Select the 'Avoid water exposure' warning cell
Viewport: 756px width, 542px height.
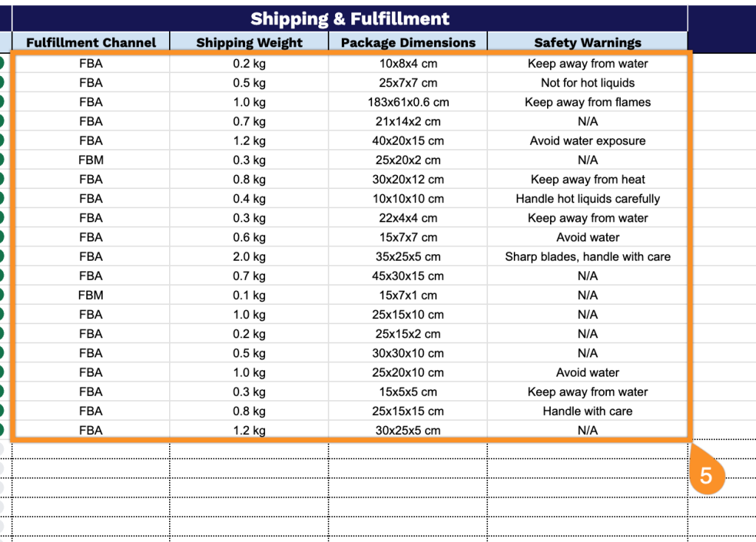(x=588, y=141)
